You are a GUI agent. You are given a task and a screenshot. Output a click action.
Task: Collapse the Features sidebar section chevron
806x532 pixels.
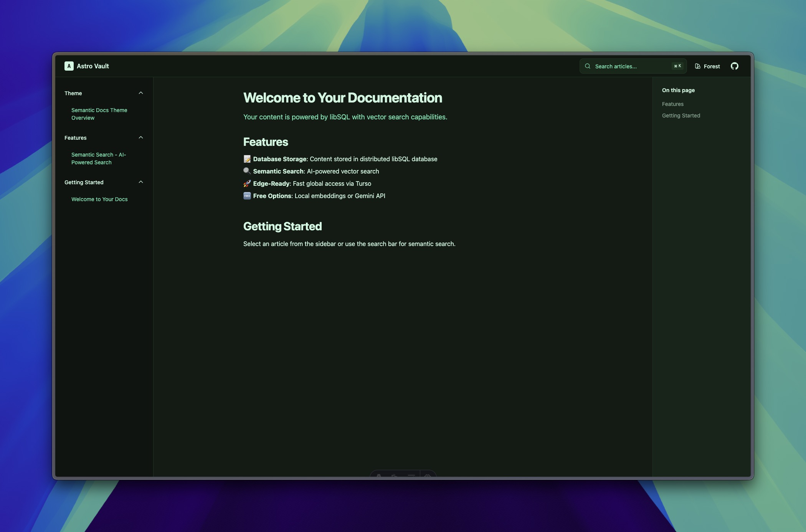pos(140,137)
